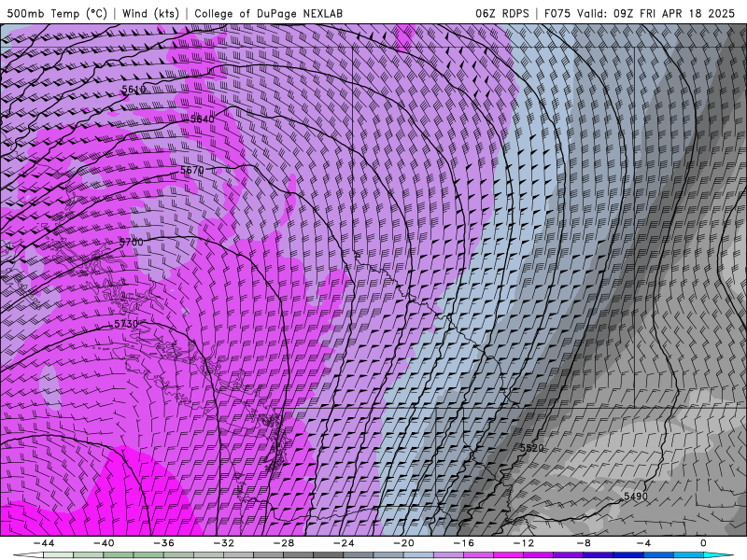Click the -24 colorbar tick label

pyautogui.click(x=344, y=543)
